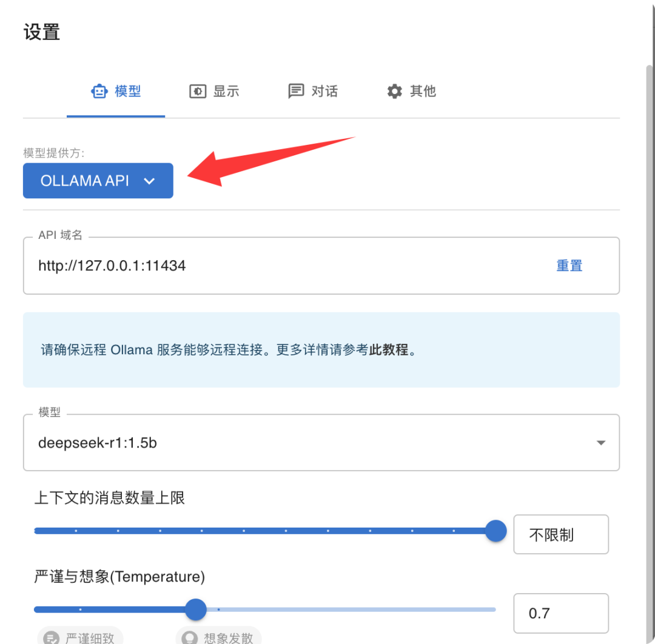Open the 其他 settings tab
655x644 pixels.
pos(411,91)
